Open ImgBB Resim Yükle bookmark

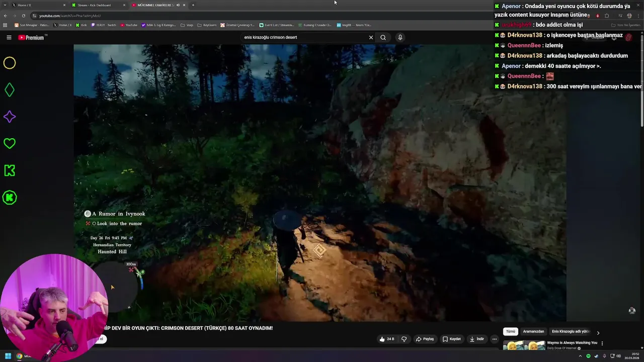point(354,25)
